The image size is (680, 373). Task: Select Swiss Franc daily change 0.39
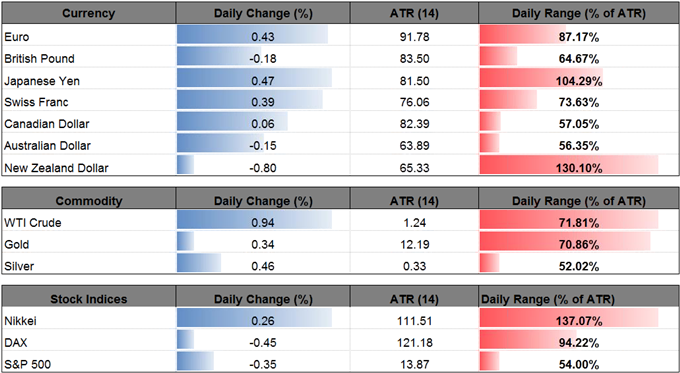click(263, 102)
